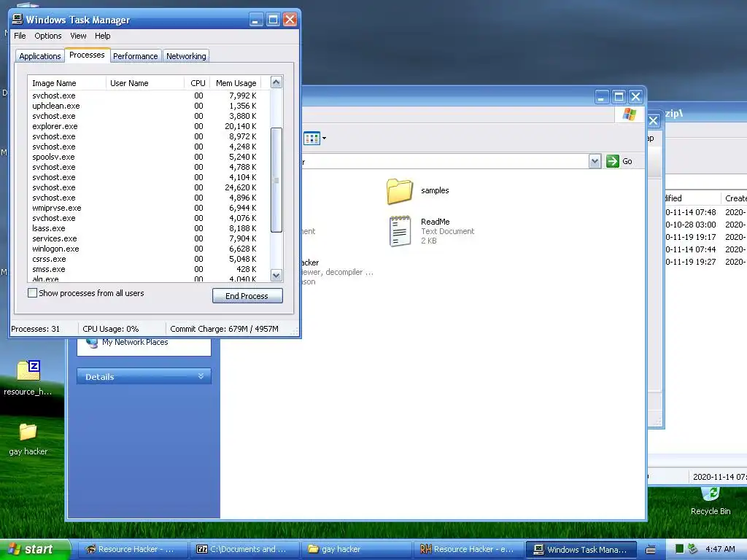
Task: Click the green CPU meter tray icon
Action: (x=679, y=549)
